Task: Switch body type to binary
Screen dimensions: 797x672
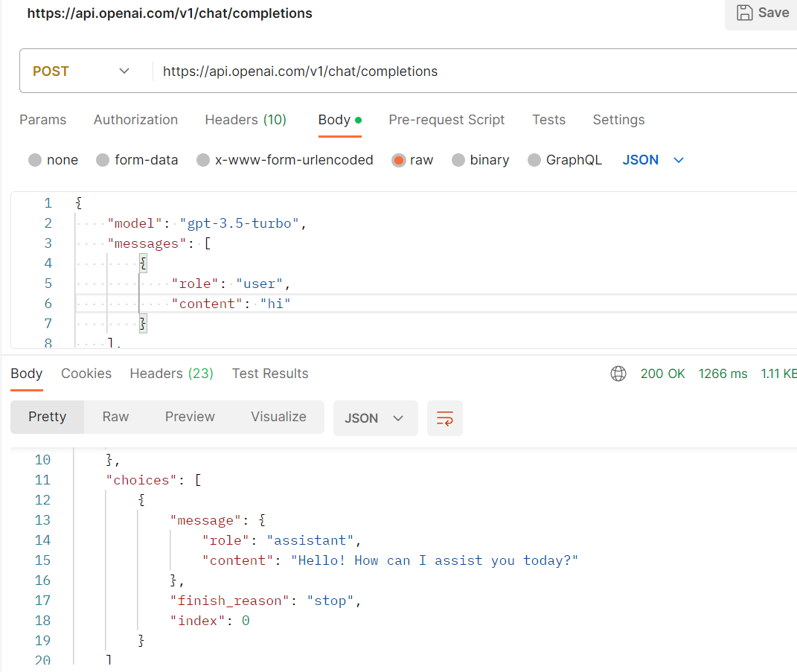Action: point(480,159)
